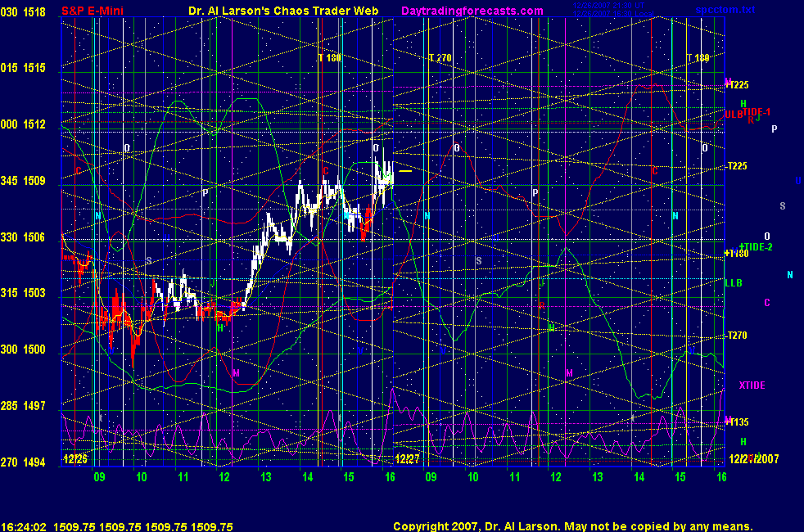Click the '-T270' label on right edge
The height and width of the screenshot is (532, 804).
tap(737, 336)
